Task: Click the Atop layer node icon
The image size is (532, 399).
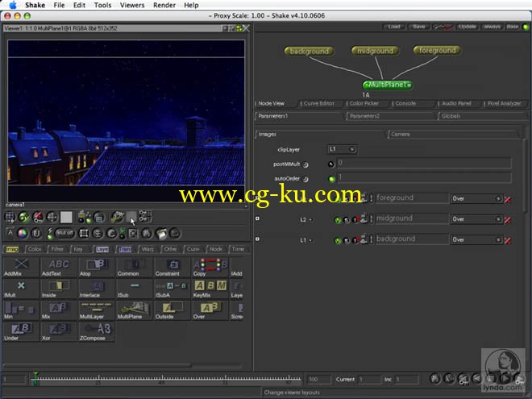Action: [x=97, y=267]
